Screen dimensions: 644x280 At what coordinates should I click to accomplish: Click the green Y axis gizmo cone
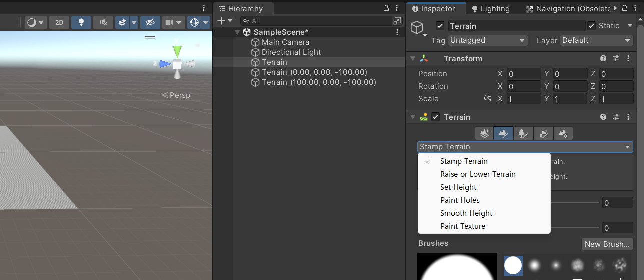[177, 51]
